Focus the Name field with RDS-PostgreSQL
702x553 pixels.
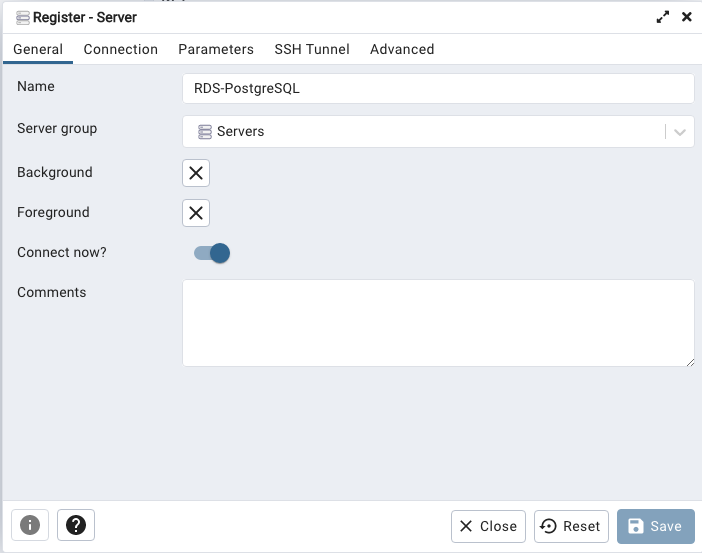438,89
